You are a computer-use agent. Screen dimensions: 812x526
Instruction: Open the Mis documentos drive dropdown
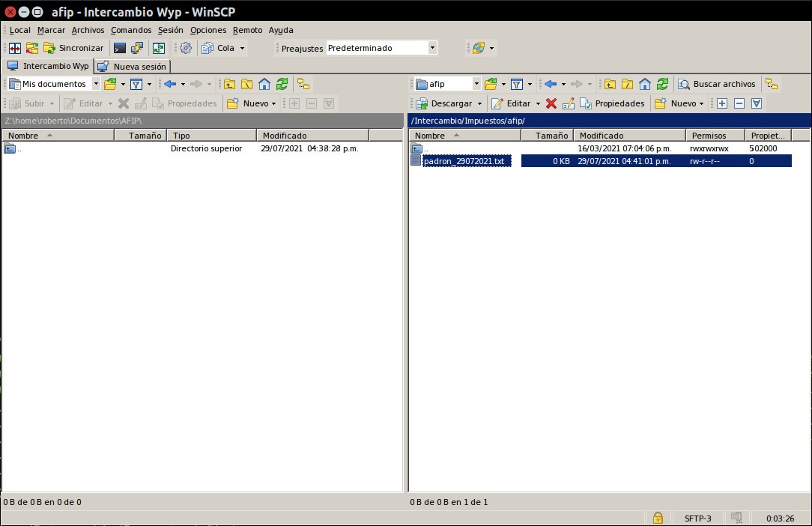(96, 84)
